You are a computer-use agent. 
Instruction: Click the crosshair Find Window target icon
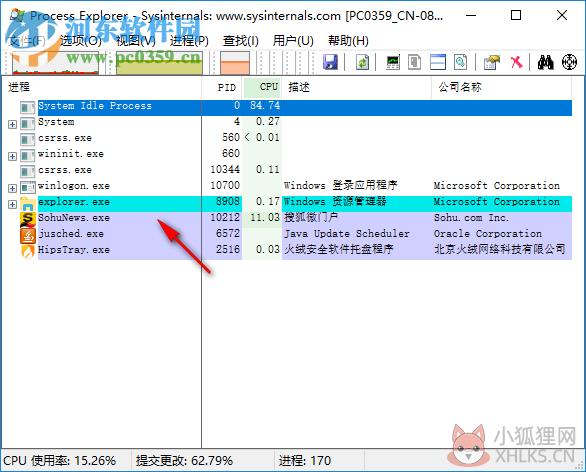click(569, 62)
